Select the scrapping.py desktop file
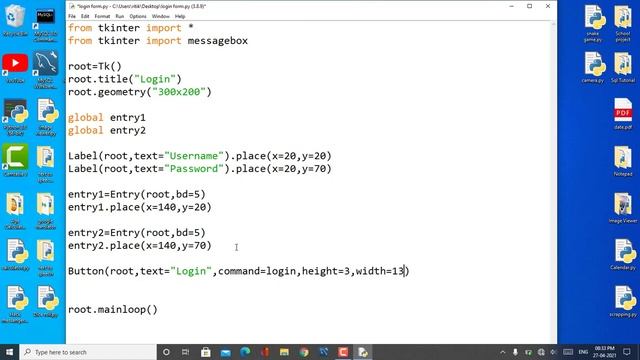This screenshot has width=640, height=360. (x=623, y=302)
